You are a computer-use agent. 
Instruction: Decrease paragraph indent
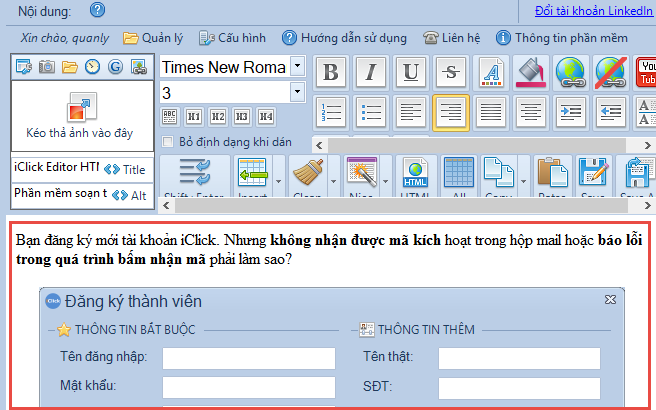610,113
